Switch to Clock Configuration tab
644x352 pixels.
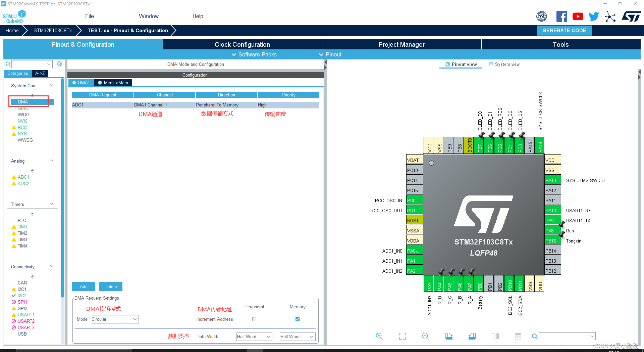click(242, 44)
